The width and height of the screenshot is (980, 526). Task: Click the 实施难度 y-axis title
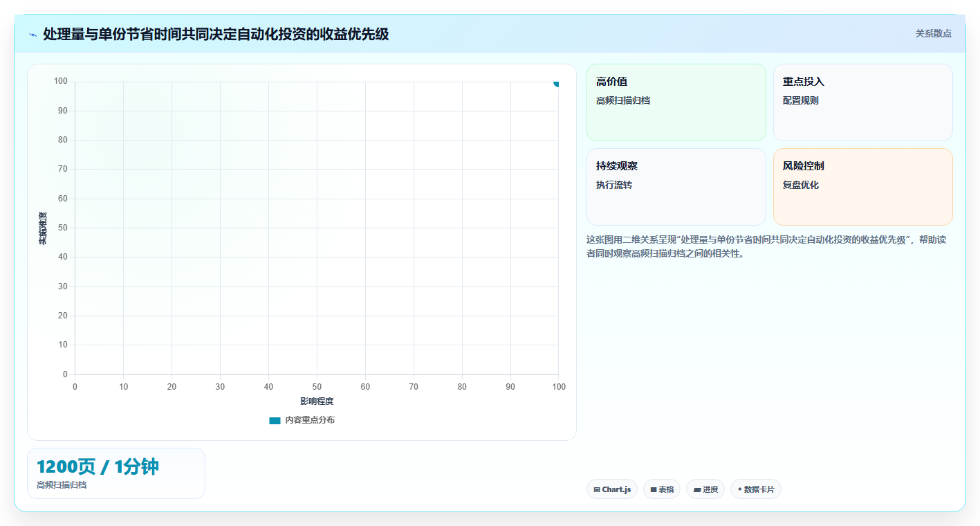[43, 228]
